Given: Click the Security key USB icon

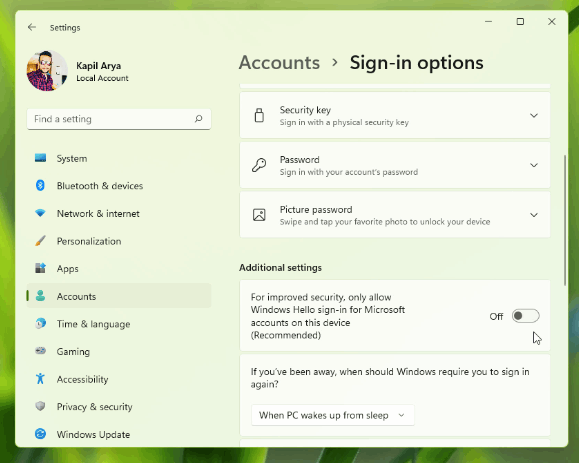Looking at the screenshot, I should click(259, 115).
